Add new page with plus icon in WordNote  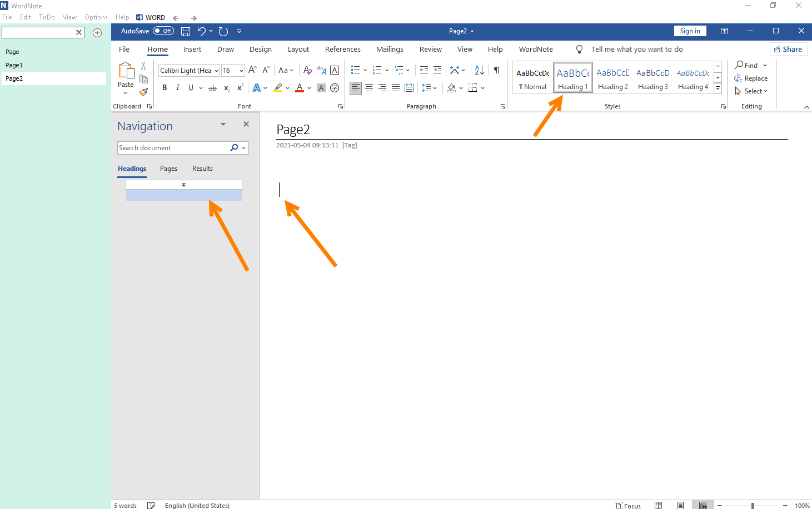click(x=97, y=33)
